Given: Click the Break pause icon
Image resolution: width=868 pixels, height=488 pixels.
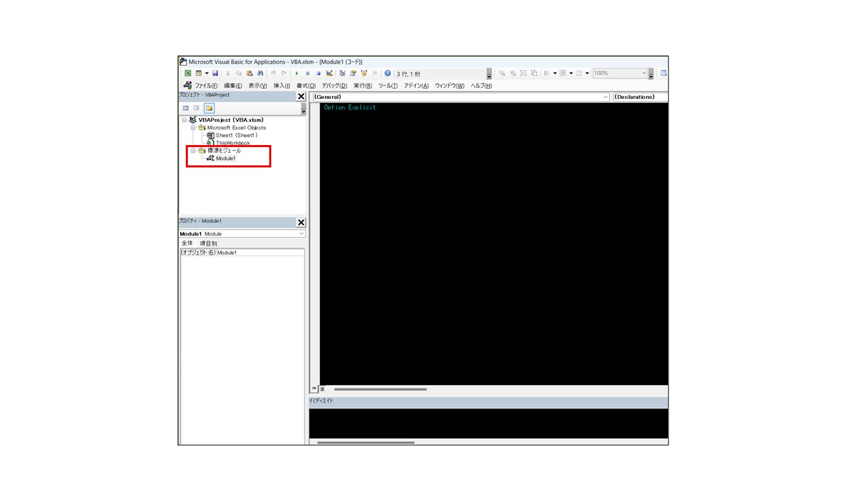Looking at the screenshot, I should point(308,73).
